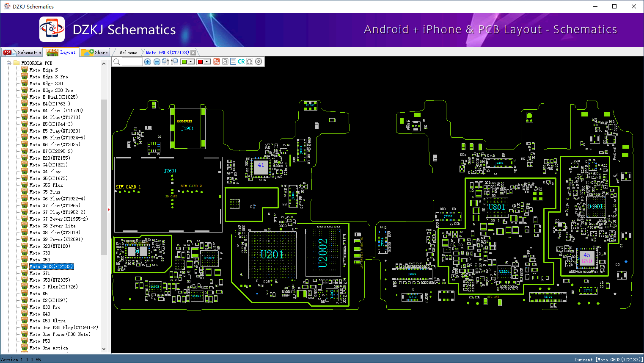
Task: Switch to the Welcome document tab
Action: [128, 53]
